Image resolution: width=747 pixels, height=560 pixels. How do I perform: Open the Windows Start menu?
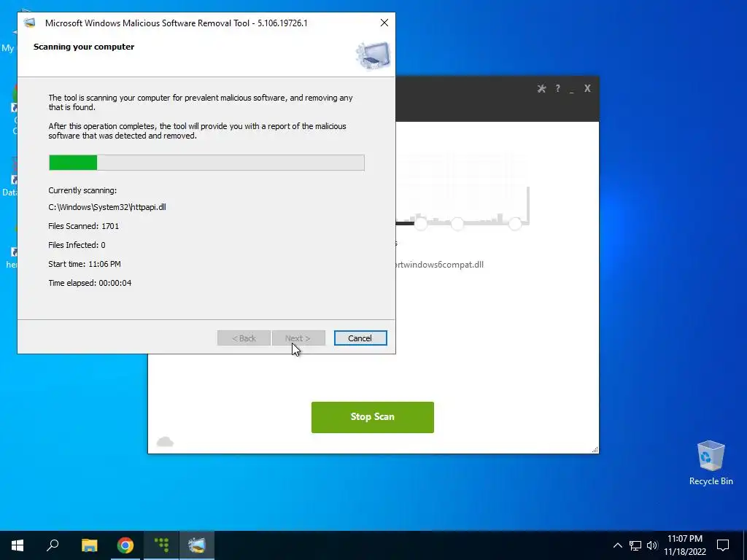click(18, 545)
